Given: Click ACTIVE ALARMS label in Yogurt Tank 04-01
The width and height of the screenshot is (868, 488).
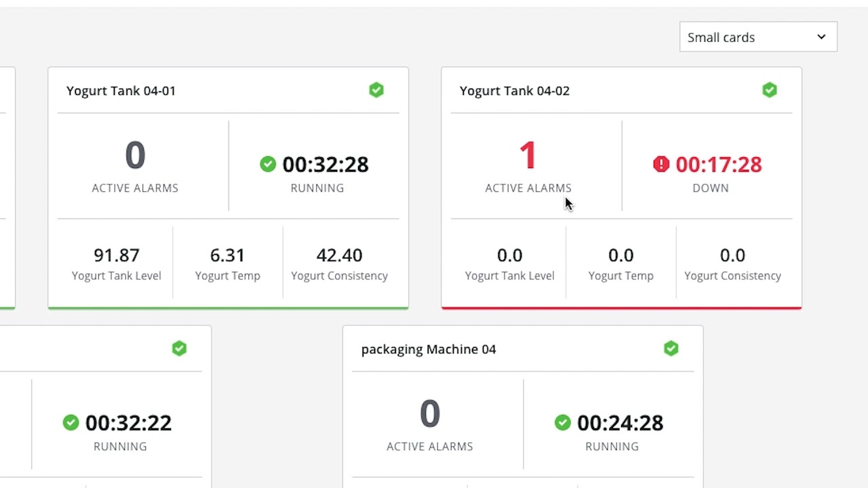Looking at the screenshot, I should pyautogui.click(x=135, y=188).
